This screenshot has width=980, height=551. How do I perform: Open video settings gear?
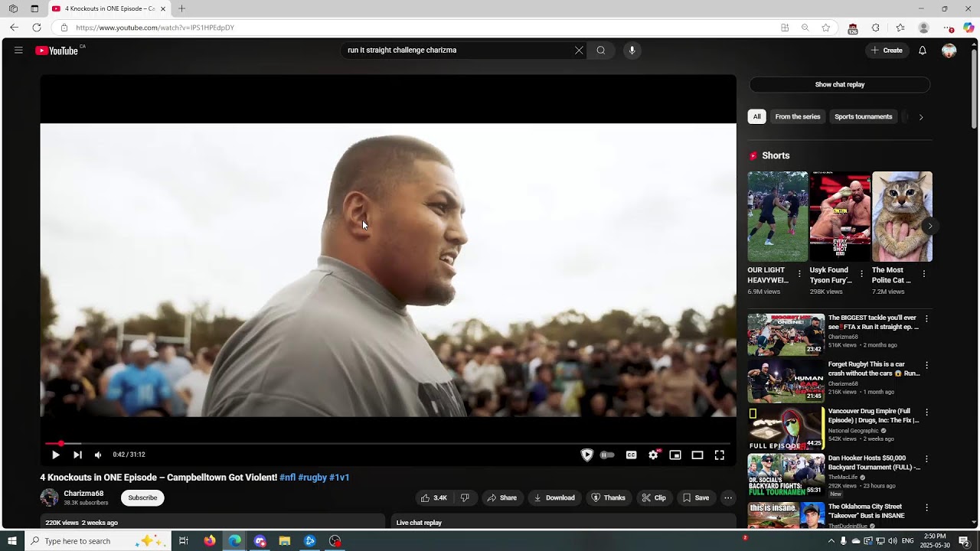pyautogui.click(x=653, y=455)
